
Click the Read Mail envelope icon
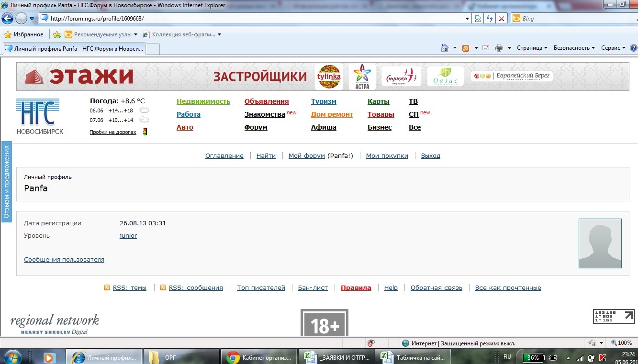pyautogui.click(x=486, y=48)
